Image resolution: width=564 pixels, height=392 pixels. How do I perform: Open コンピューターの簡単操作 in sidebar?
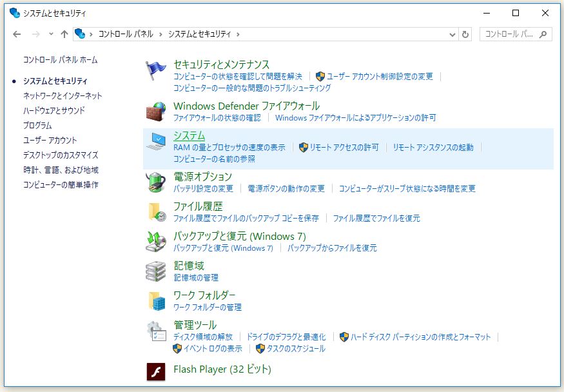click(61, 184)
